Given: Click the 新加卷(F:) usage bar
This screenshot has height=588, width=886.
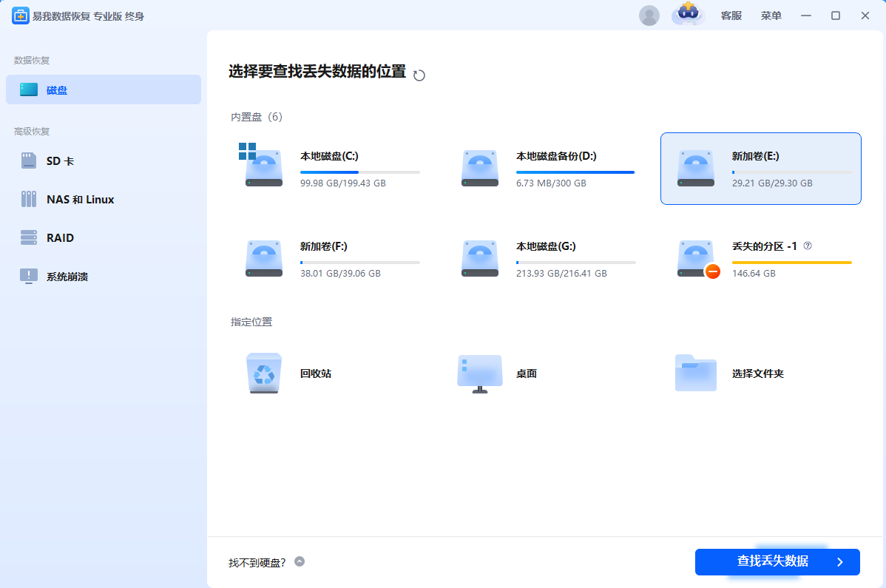Looking at the screenshot, I should click(x=360, y=263).
